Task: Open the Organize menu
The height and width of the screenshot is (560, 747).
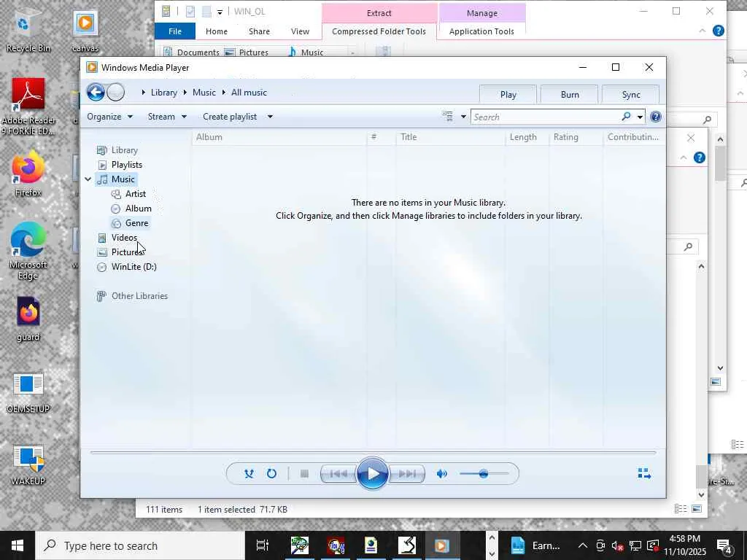Action: coord(109,117)
